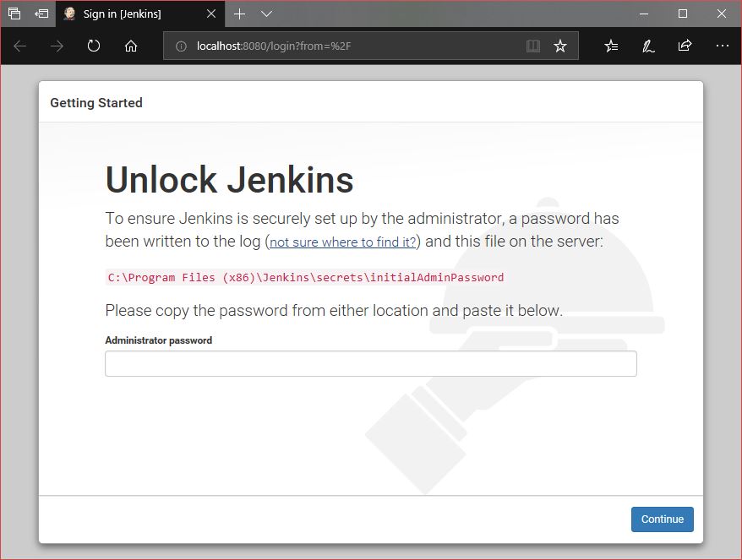
Task: Go to the browser home page
Action: (131, 46)
